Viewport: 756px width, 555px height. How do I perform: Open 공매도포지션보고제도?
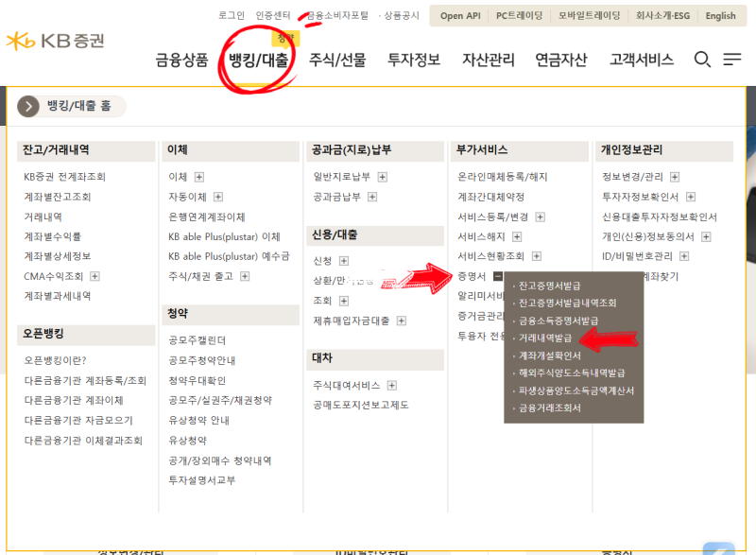(x=361, y=405)
